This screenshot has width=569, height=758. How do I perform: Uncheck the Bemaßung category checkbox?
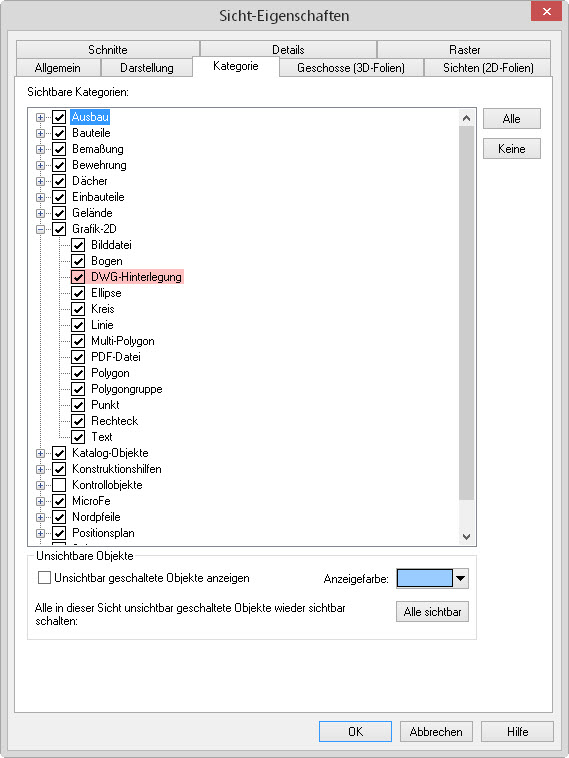[59, 149]
